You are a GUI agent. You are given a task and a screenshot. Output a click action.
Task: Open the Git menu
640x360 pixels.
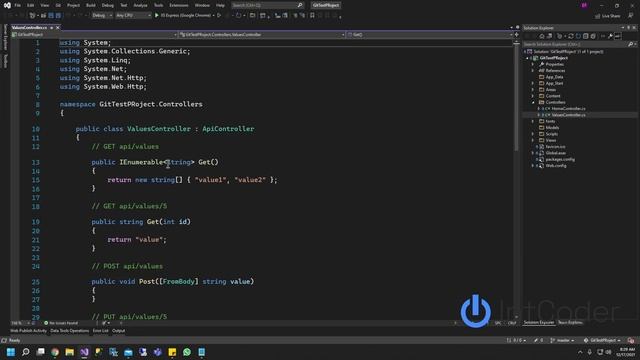(x=58, y=5)
